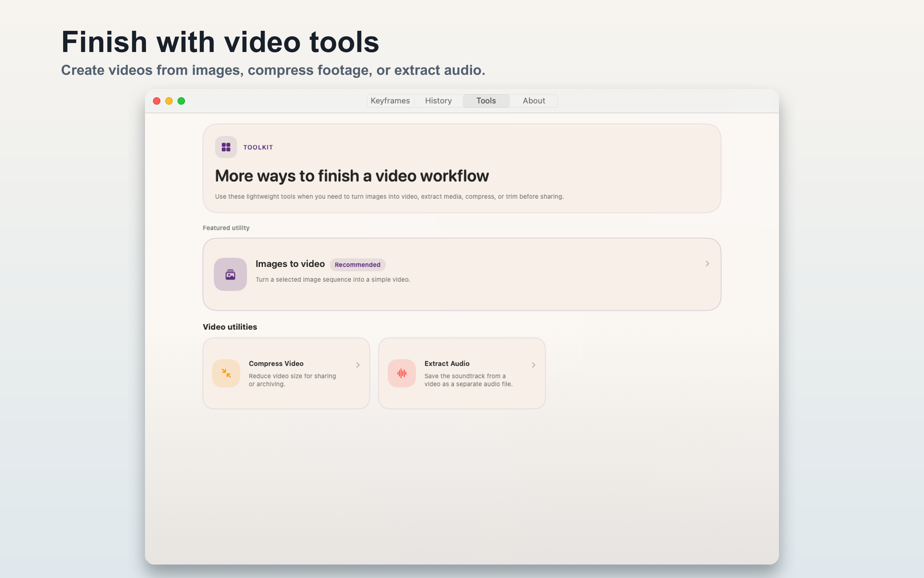Click the TOOLKIT label
The width and height of the screenshot is (924, 578).
coord(258,148)
